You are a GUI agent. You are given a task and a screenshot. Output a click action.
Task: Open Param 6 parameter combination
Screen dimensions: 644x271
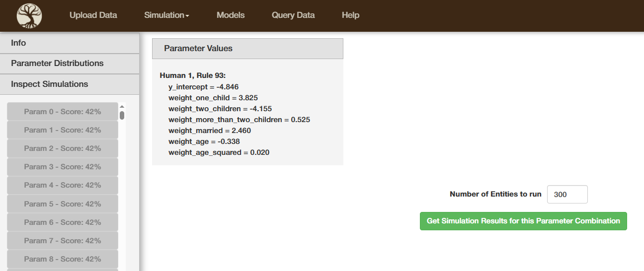tap(63, 222)
